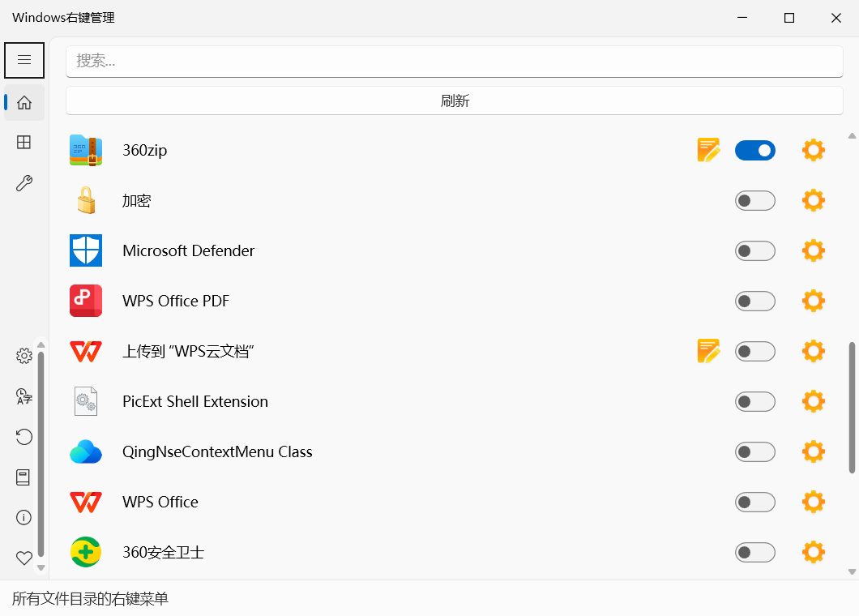Focus the 搜索 search input field
This screenshot has height=616, width=859.
tap(454, 61)
